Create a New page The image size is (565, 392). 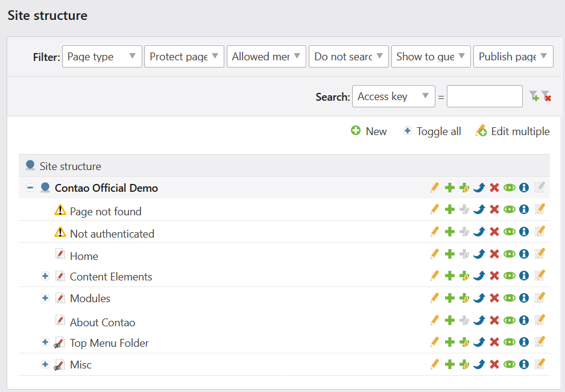[x=369, y=131]
